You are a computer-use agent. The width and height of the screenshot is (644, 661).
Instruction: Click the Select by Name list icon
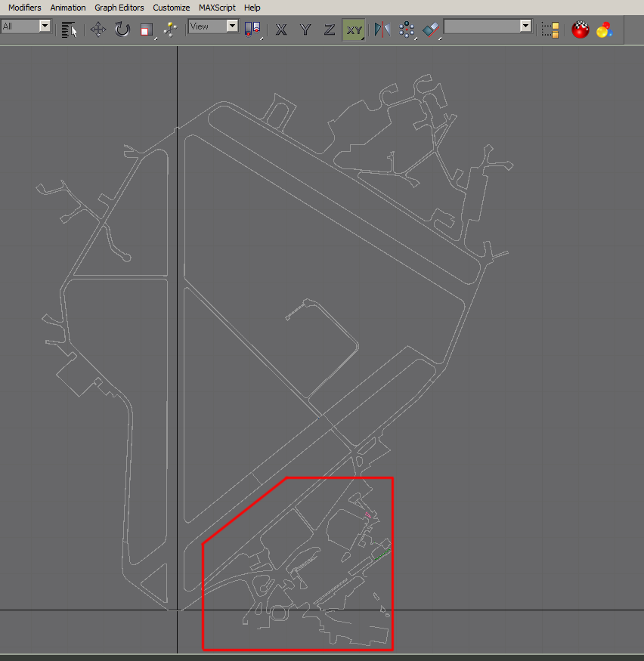[70, 29]
